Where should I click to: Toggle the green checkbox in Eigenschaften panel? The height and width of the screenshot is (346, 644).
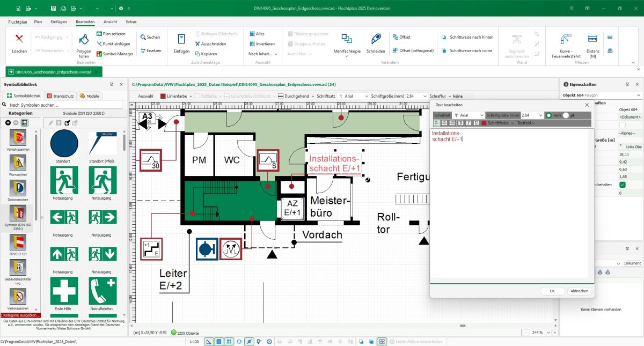click(622, 185)
